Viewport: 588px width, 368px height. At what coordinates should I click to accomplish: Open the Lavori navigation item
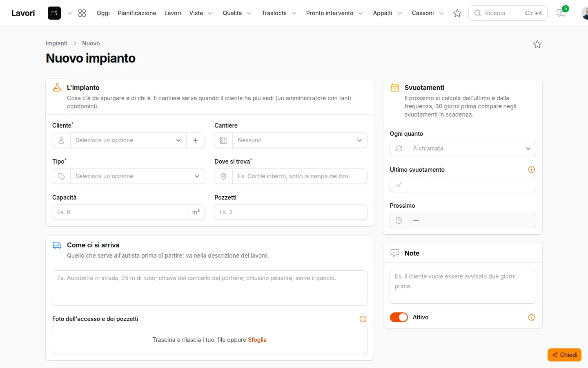(x=173, y=13)
